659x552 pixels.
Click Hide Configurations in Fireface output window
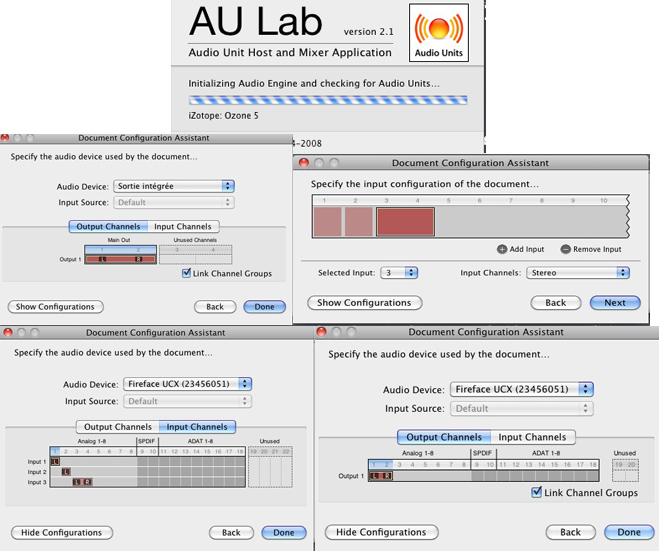(381, 532)
